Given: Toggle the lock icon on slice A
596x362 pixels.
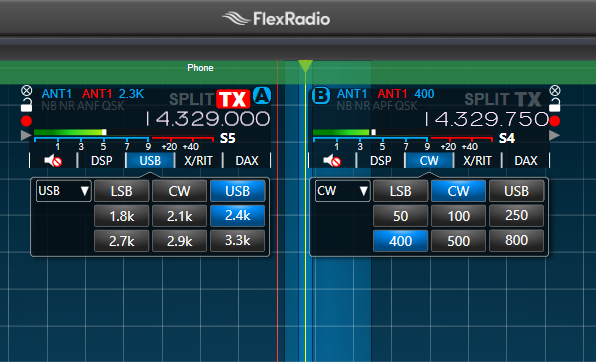Looking at the screenshot, I should point(26,105).
